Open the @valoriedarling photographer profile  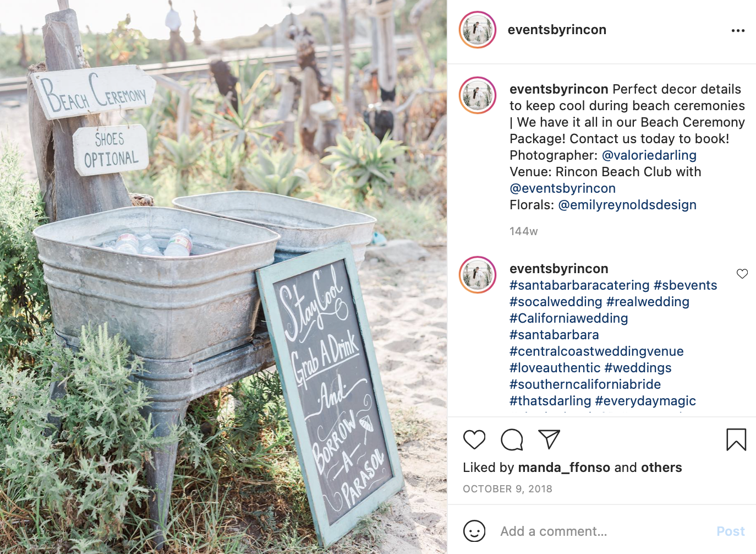(649, 155)
